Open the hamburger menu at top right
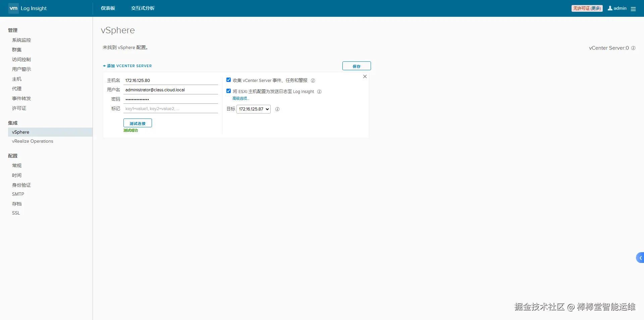 click(x=633, y=9)
